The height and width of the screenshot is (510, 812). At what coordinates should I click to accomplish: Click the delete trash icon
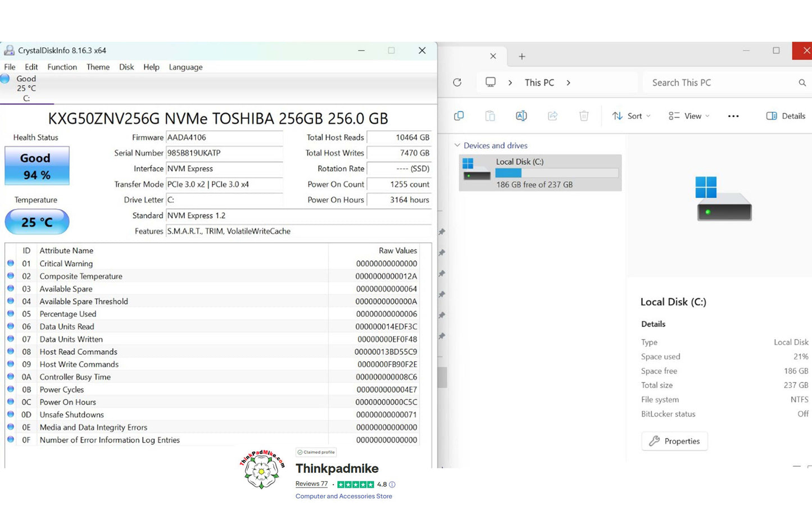tap(584, 116)
